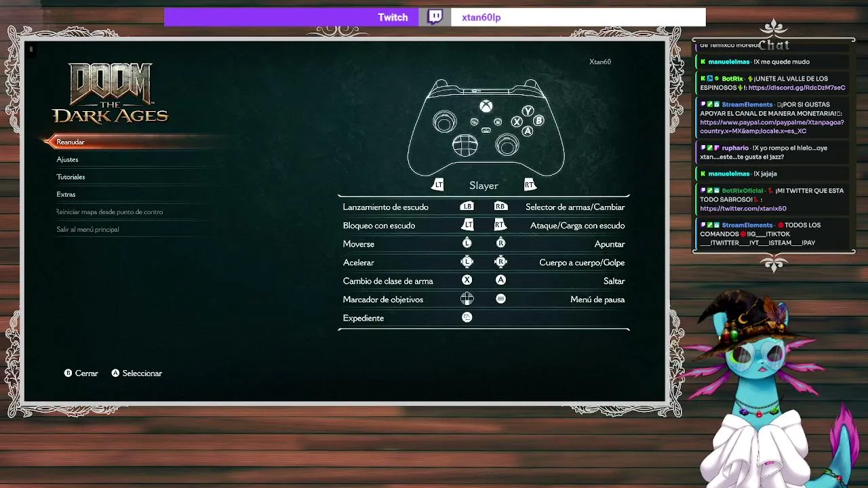Click the Twitch label in the purple banner

[393, 18]
